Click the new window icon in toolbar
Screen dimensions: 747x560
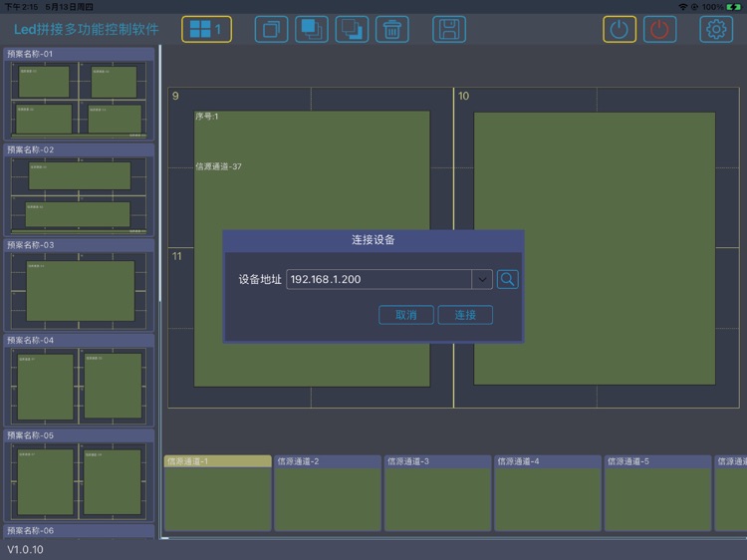pos(271,30)
